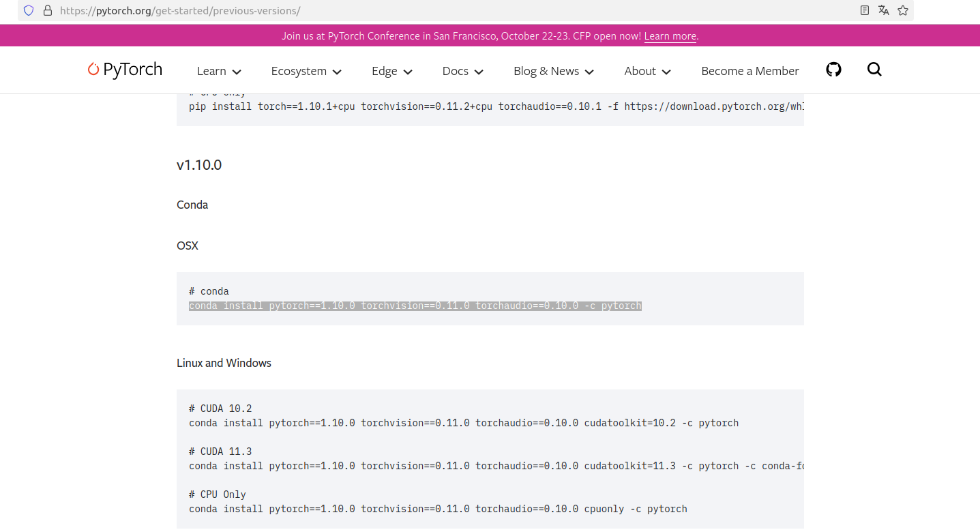Click the translate page icon
980x532 pixels.
coord(884,10)
